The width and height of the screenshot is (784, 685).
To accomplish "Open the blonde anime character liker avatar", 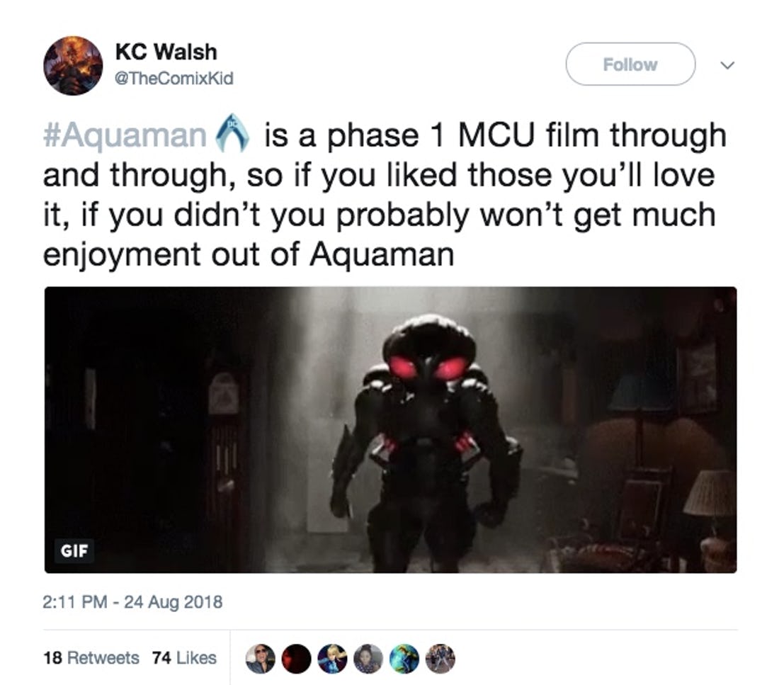I will pos(332,659).
